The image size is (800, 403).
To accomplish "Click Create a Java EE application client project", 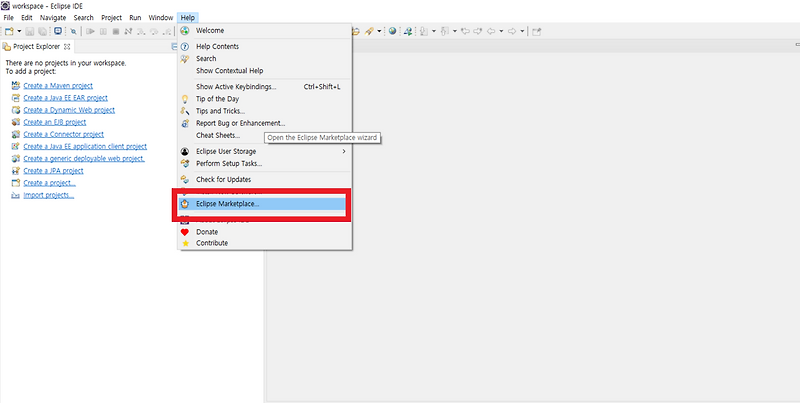I will pos(85,146).
